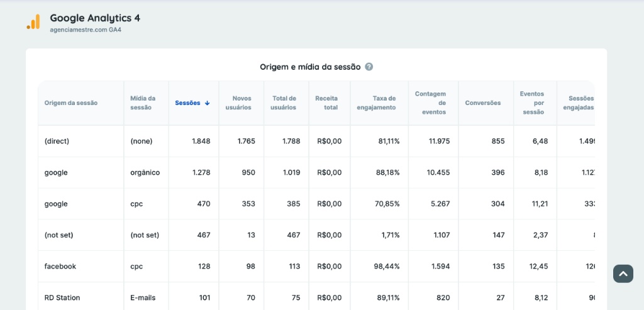
Task: Click the scroll-to-top chevron button
Action: (x=623, y=274)
